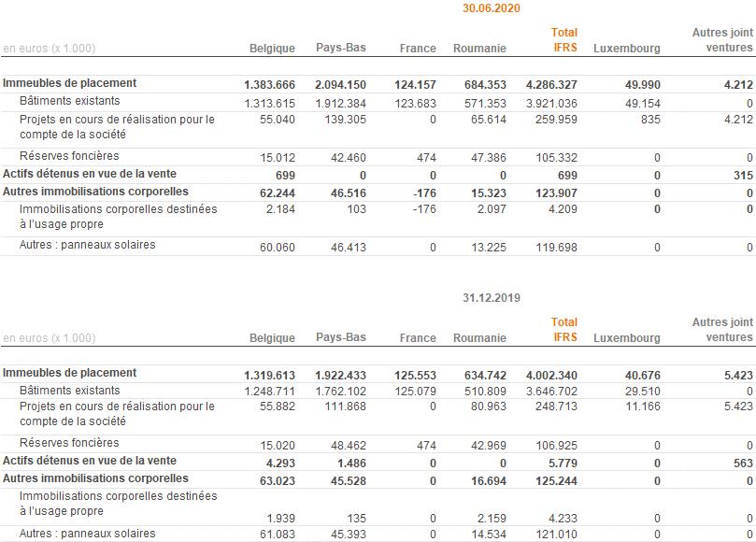The width and height of the screenshot is (756, 542).
Task: Select the joint ventures value 315
Action: 743,176
